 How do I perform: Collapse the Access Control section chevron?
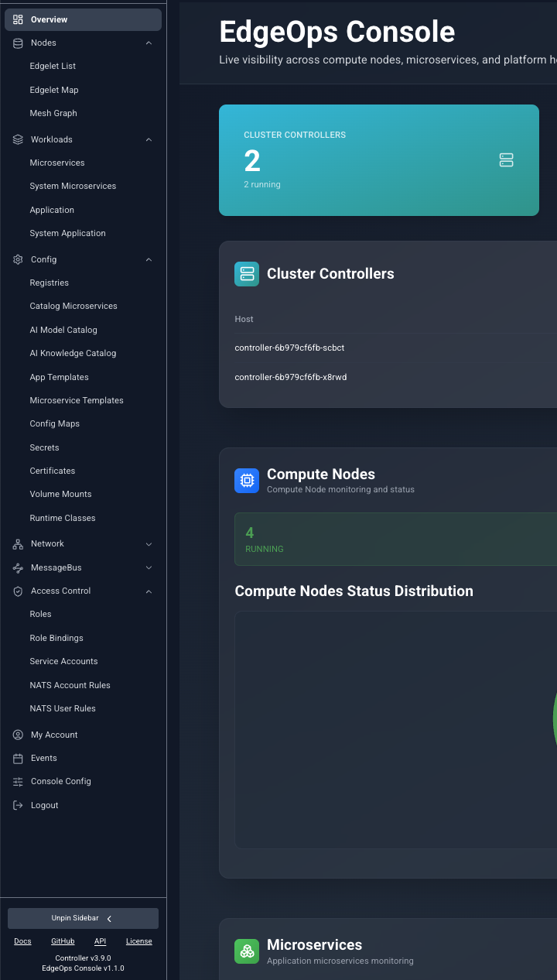click(x=149, y=591)
